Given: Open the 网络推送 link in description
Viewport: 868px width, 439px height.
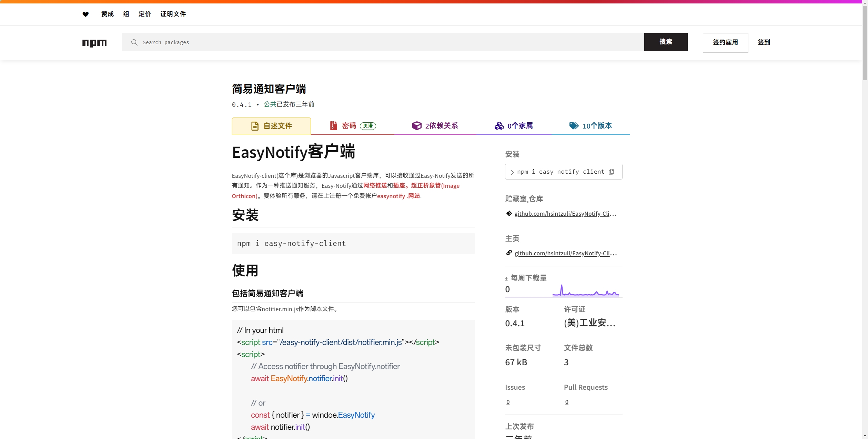Looking at the screenshot, I should click(x=375, y=186).
